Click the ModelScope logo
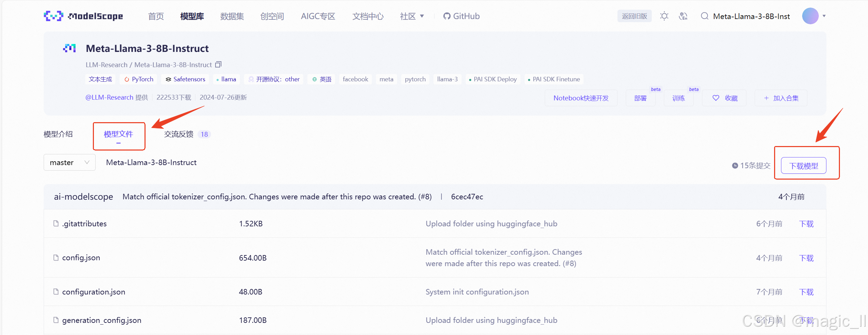The image size is (868, 335). pyautogui.click(x=83, y=16)
